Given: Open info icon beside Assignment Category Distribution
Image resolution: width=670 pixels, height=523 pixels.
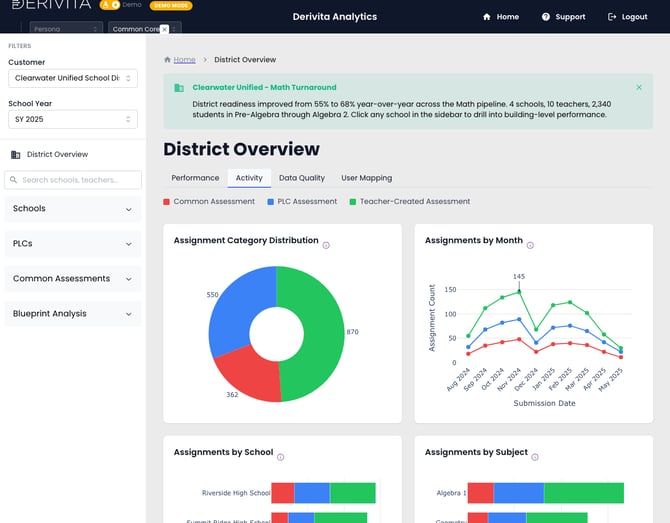Looking at the screenshot, I should (326, 245).
